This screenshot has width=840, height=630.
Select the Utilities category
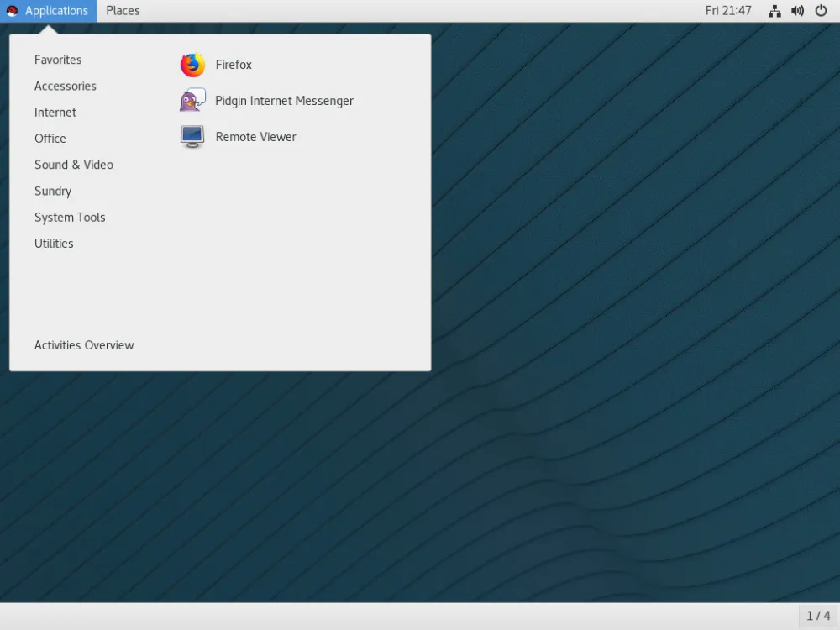point(54,244)
